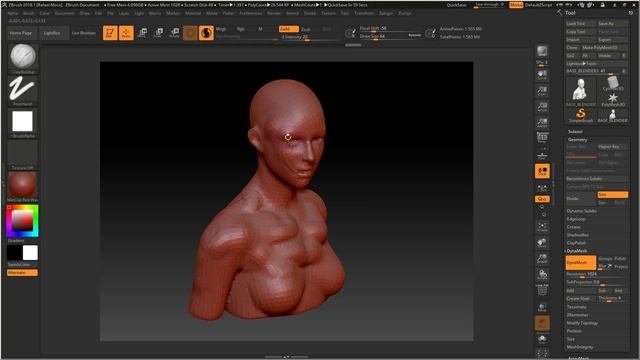
Task: Click the QuickSave button
Action: point(456,5)
